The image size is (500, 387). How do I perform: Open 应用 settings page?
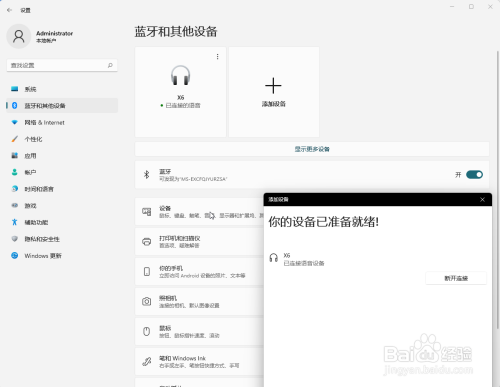(x=62, y=156)
